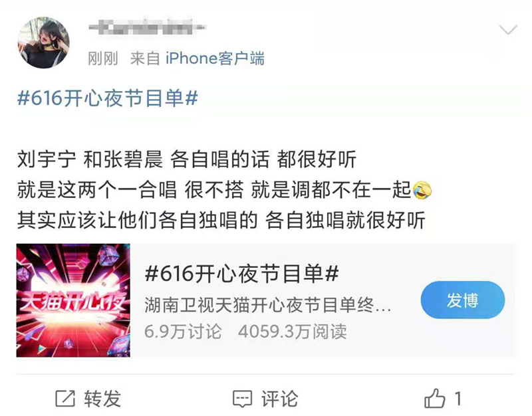
Task: Open the iPhone客户端 source link
Action: click(215, 58)
